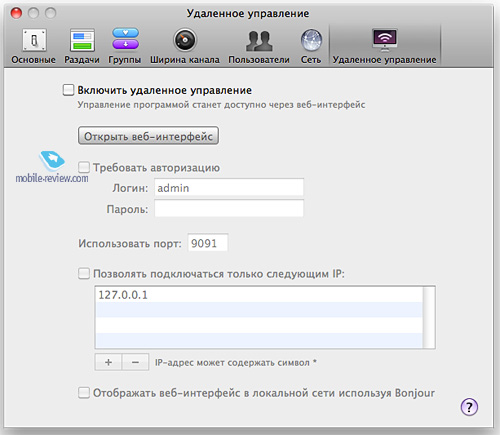Switch to Ширина канала speedometer icon
The width and height of the screenshot is (500, 435).
(185, 40)
